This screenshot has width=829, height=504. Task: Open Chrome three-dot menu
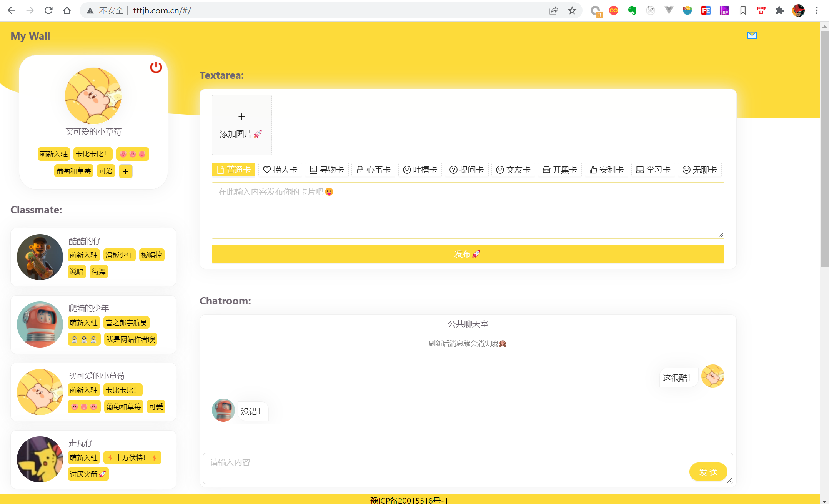817,10
